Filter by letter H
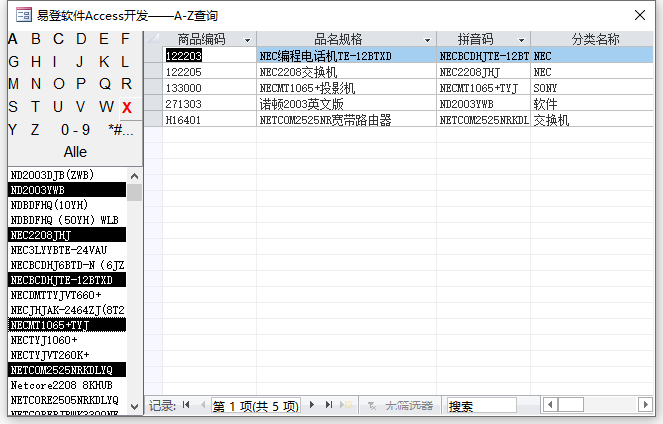Viewport: 663px width, 424px height. click(36, 62)
